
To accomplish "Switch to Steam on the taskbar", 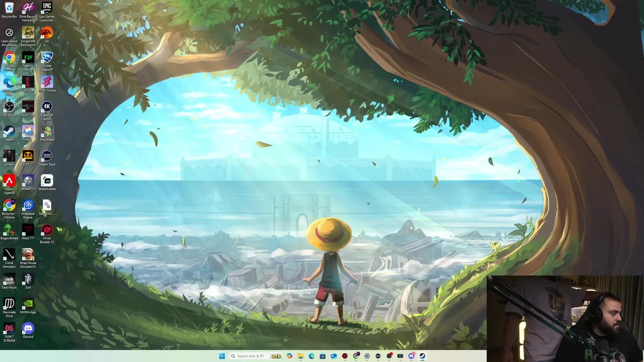I will tap(422, 356).
